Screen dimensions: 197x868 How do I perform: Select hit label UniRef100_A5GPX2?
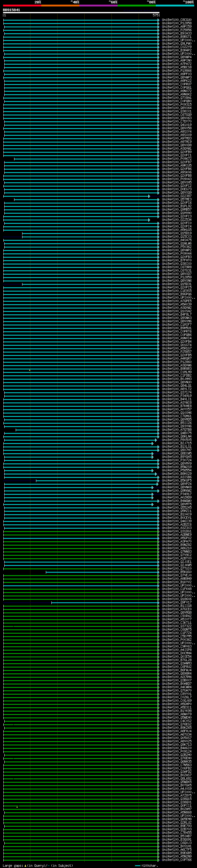pos(176,538)
